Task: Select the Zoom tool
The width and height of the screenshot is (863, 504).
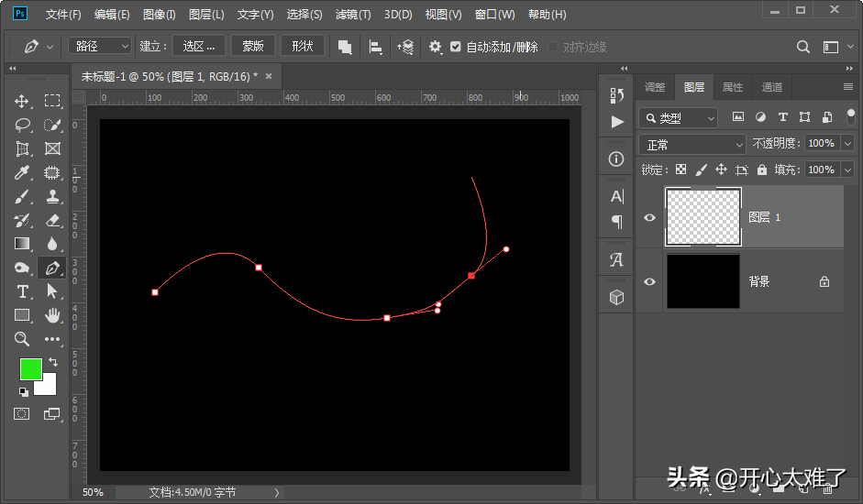Action: click(22, 339)
